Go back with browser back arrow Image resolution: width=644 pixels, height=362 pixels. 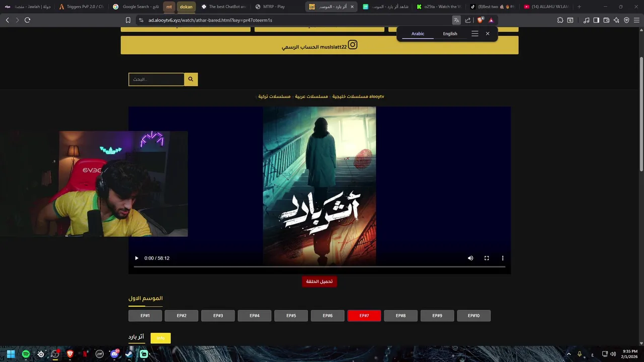[8, 20]
